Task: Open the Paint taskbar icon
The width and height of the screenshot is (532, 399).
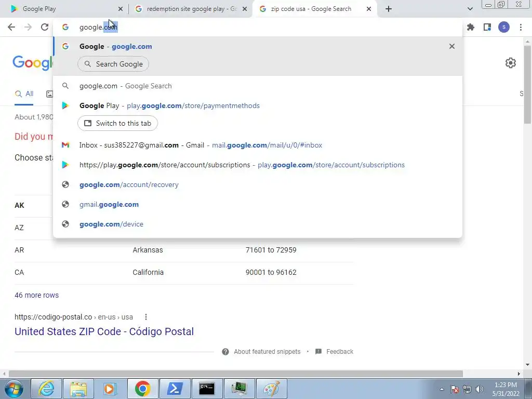Action: (x=271, y=389)
